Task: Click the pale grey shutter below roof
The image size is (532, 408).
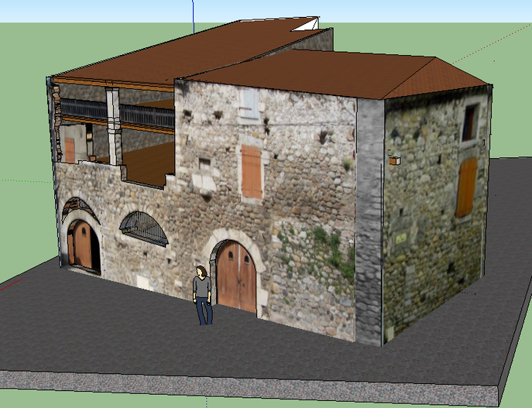Action: [249, 104]
